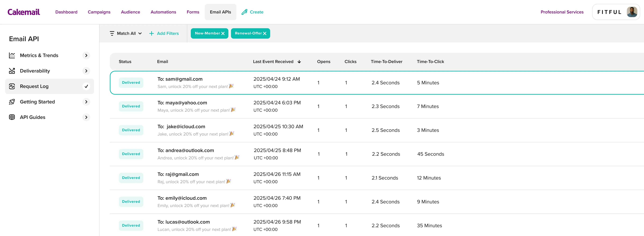Remove the New-Member filter tag

(x=223, y=34)
